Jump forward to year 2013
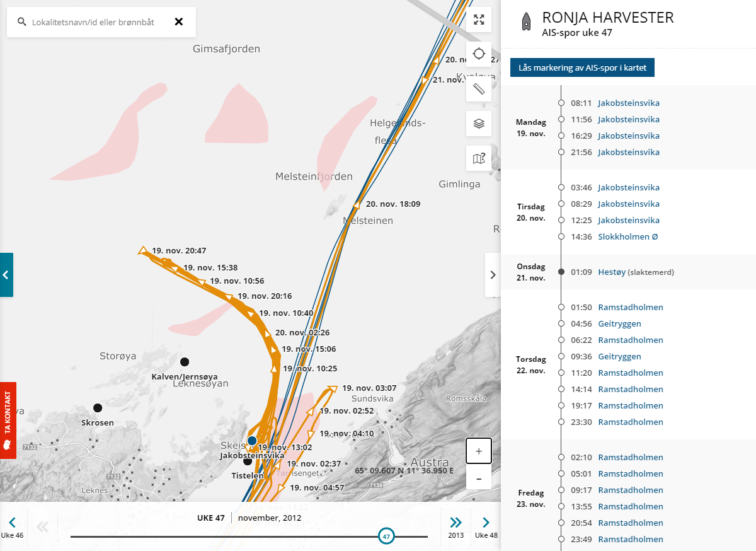This screenshot has width=756, height=551. tap(455, 527)
